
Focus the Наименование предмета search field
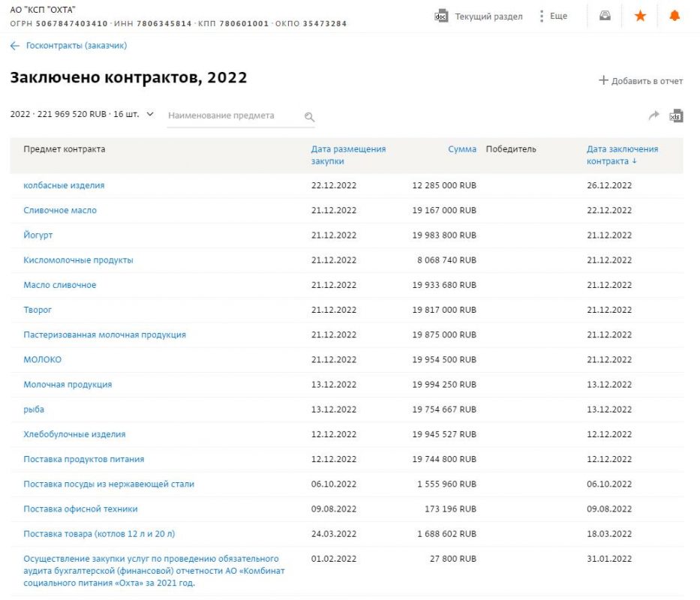[233, 116]
